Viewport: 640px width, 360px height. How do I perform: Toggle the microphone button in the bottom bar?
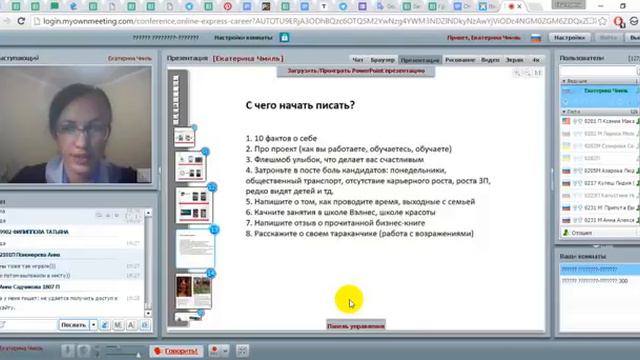coord(68,351)
